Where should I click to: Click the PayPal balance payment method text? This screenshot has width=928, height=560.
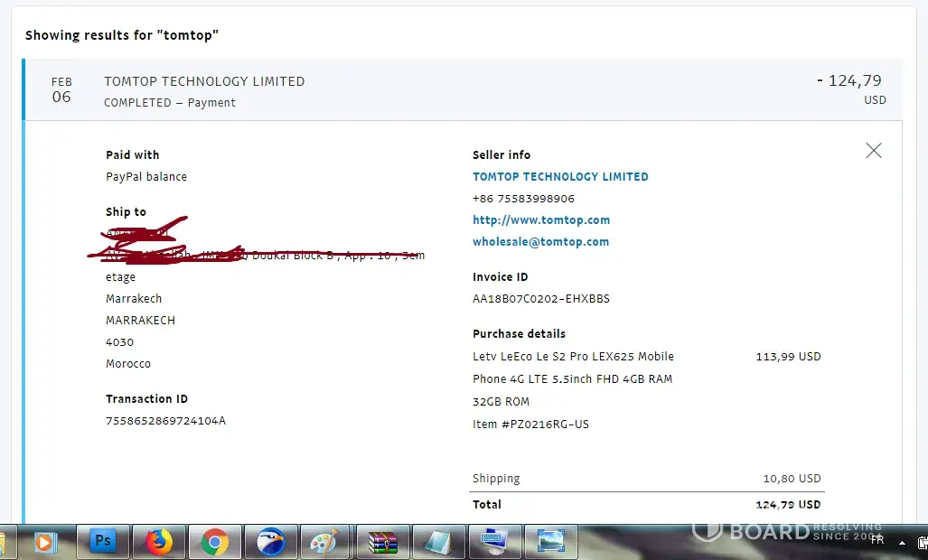click(146, 177)
